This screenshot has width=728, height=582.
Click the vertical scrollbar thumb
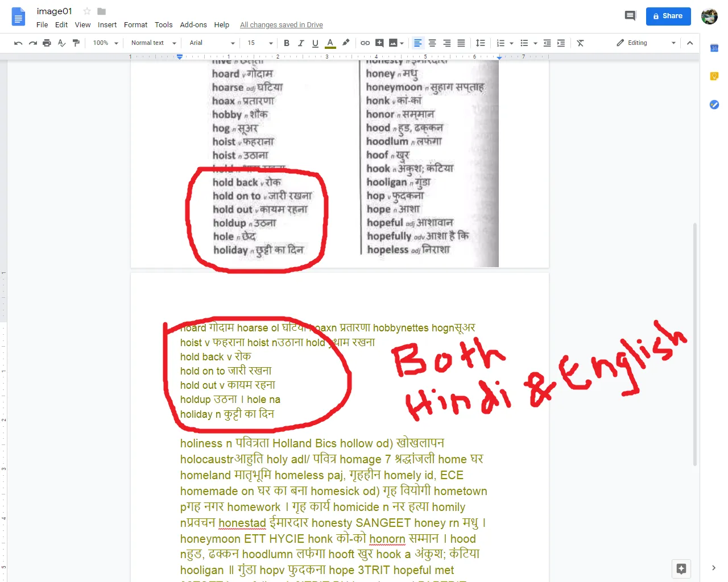click(694, 344)
